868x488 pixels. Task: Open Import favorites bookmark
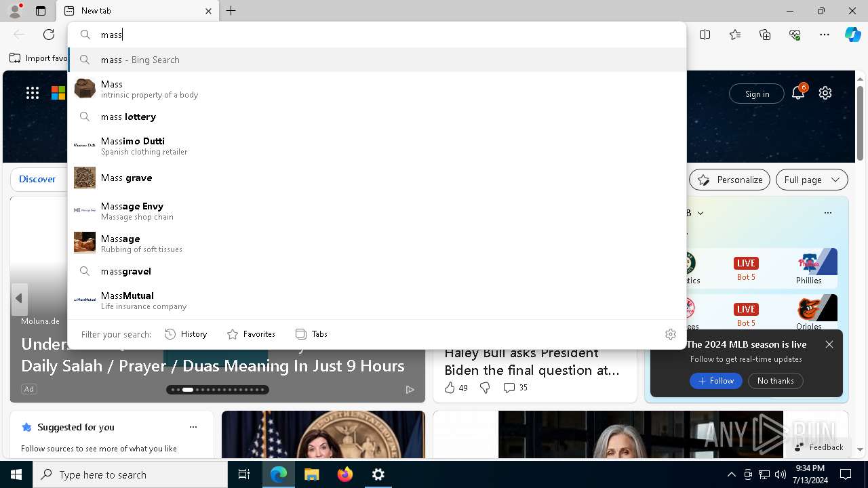coord(39,58)
